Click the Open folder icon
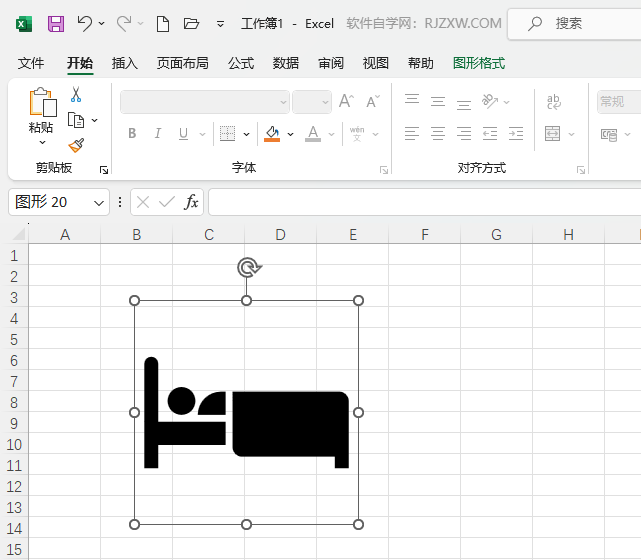641x560 pixels. (192, 23)
